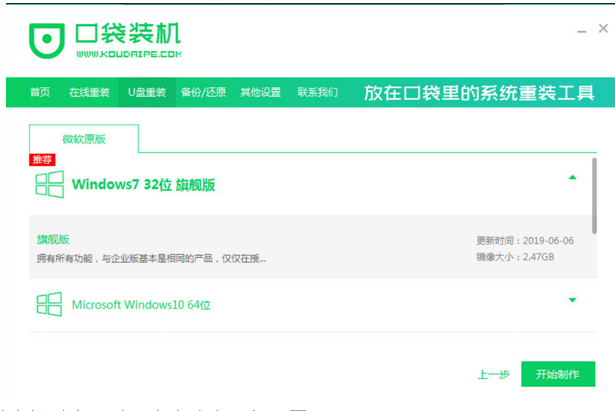Switch to 在线重装 in the nav bar

(x=89, y=92)
